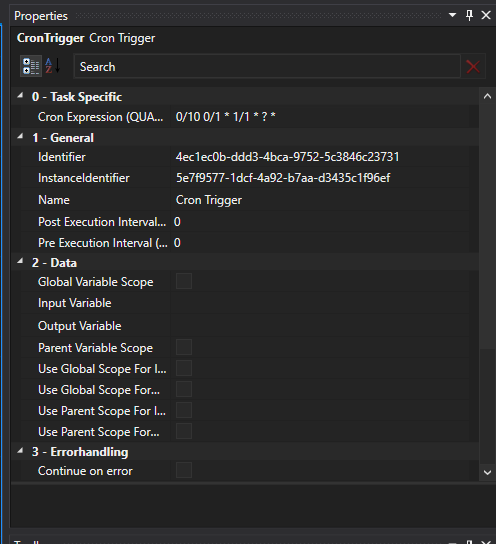Open Properties panel options dropdown arrow

click(452, 15)
